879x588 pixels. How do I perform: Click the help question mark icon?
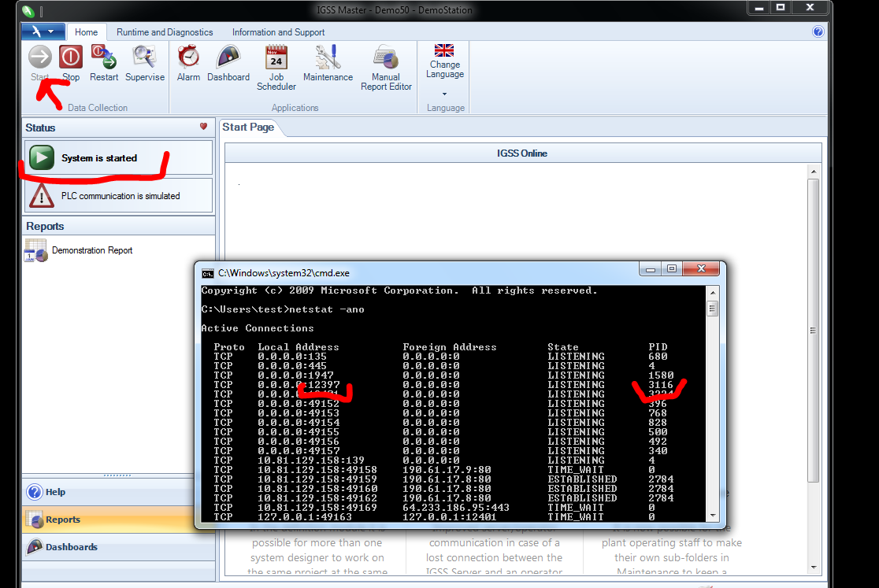pyautogui.click(x=818, y=32)
